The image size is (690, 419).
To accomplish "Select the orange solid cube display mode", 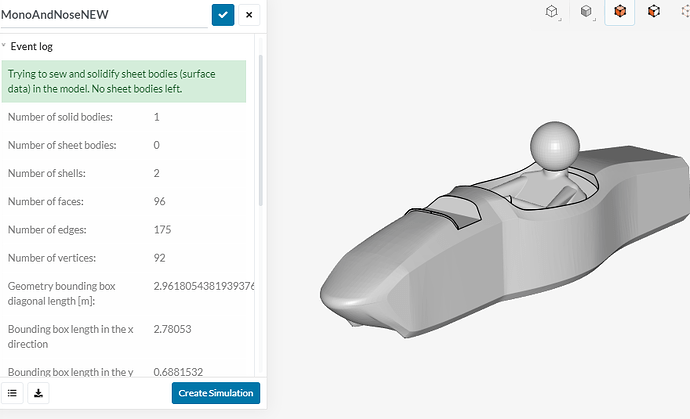I will coord(620,12).
